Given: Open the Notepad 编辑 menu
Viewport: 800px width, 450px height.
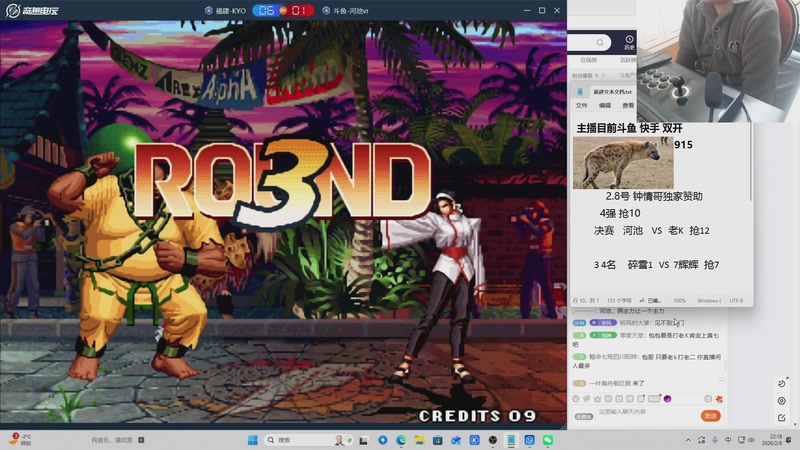Looking at the screenshot, I should tap(605, 106).
